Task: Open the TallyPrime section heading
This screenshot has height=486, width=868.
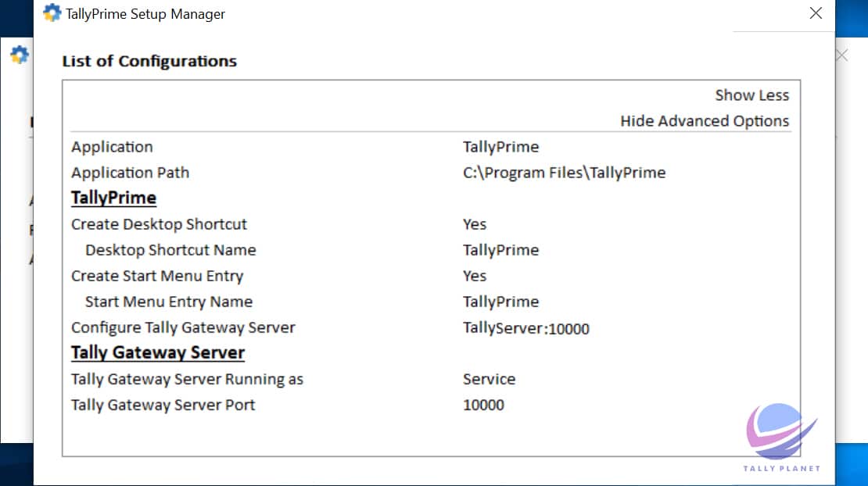Action: tap(113, 198)
